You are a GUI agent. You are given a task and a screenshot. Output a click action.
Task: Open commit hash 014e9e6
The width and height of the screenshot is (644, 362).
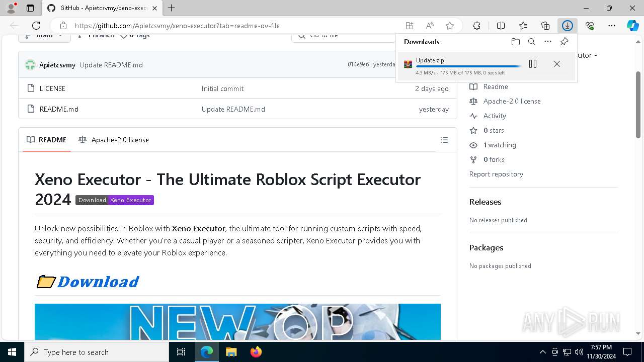pyautogui.click(x=358, y=65)
